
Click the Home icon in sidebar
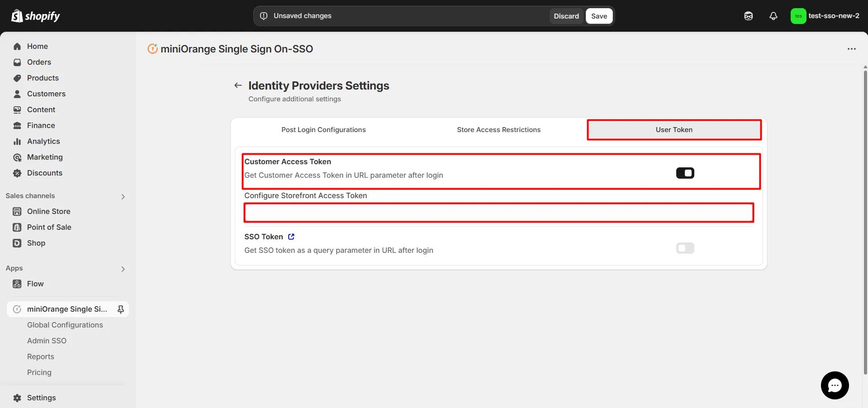(x=17, y=46)
